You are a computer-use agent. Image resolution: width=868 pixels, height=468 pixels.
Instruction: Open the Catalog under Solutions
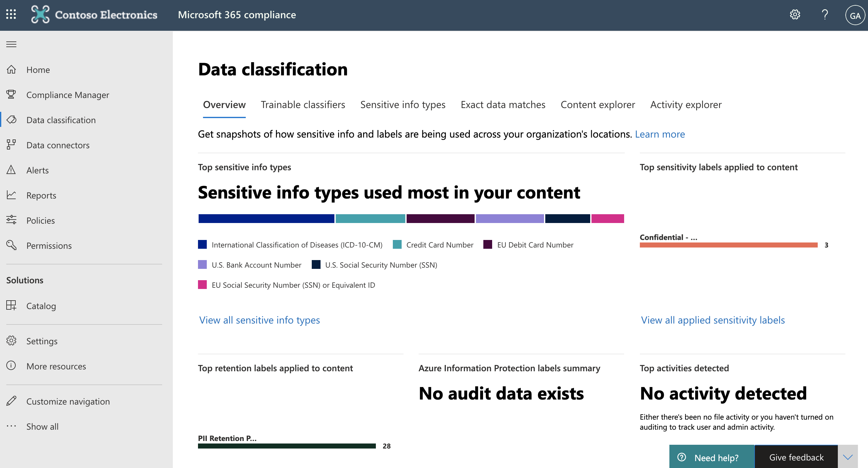(41, 306)
